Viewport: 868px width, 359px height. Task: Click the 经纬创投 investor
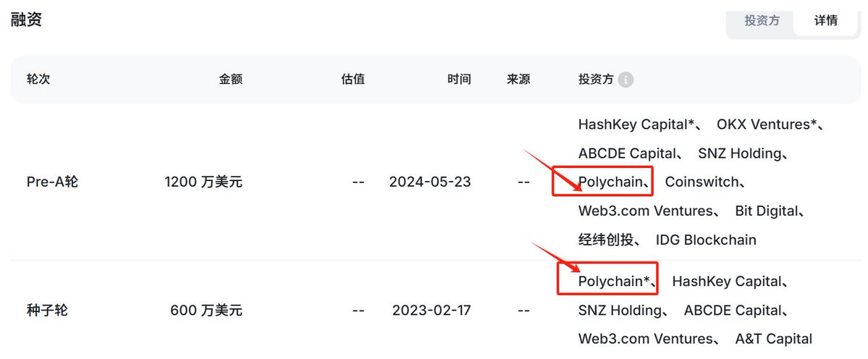[x=605, y=240]
